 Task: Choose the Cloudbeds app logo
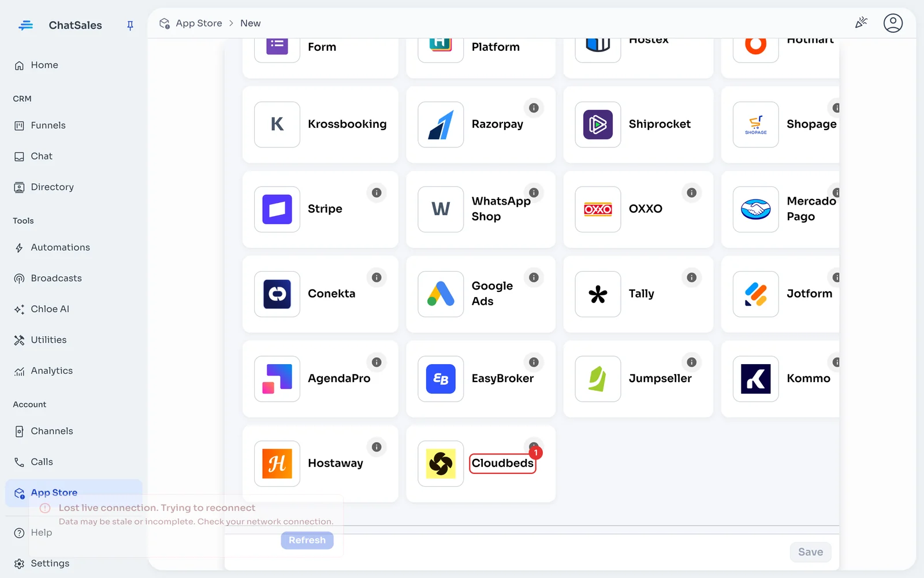pyautogui.click(x=441, y=464)
